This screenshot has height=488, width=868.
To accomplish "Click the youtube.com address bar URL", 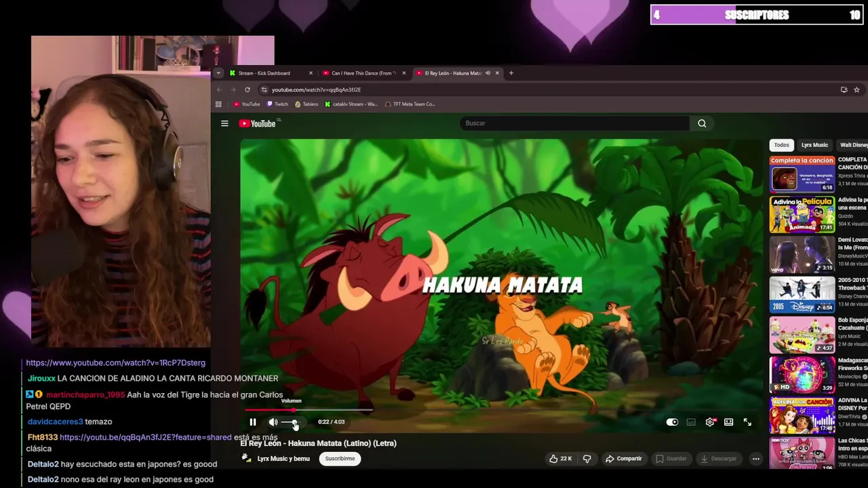I will point(316,89).
